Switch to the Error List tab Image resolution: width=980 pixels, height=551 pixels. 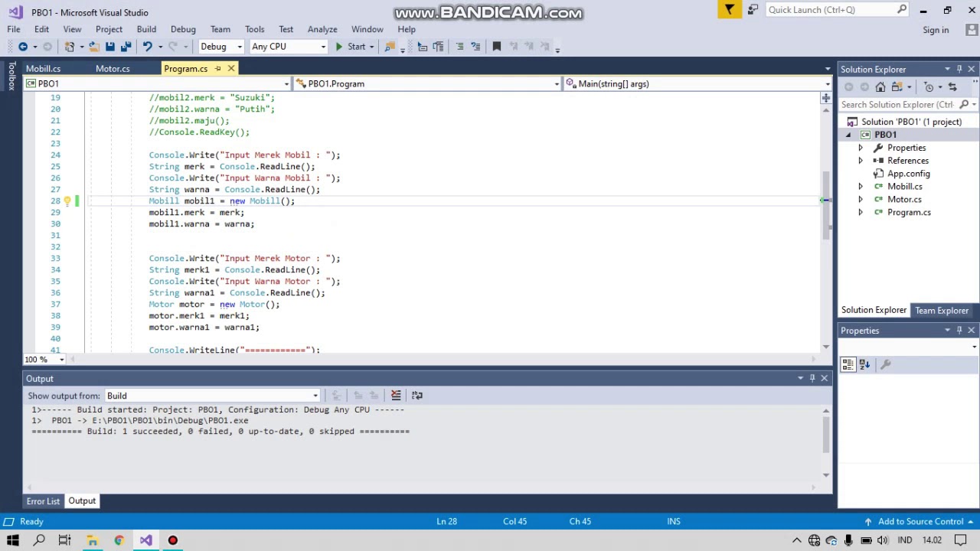click(43, 501)
